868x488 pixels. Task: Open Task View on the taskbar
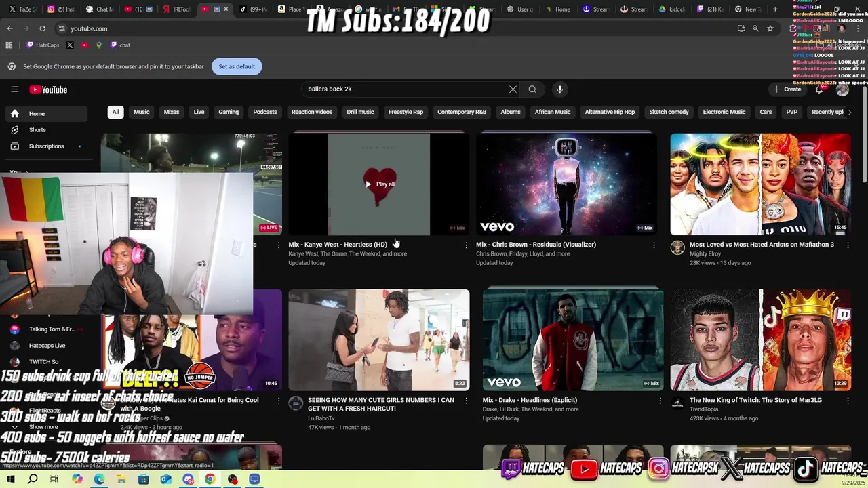[x=54, y=479]
